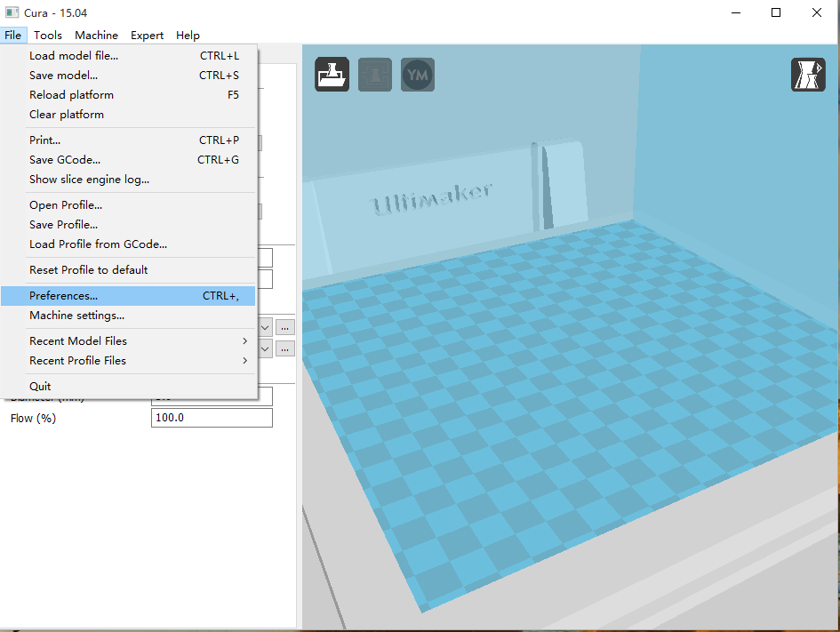Viewport: 840px width, 632px height.
Task: Choose Clear platform
Action: pyautogui.click(x=128, y=115)
